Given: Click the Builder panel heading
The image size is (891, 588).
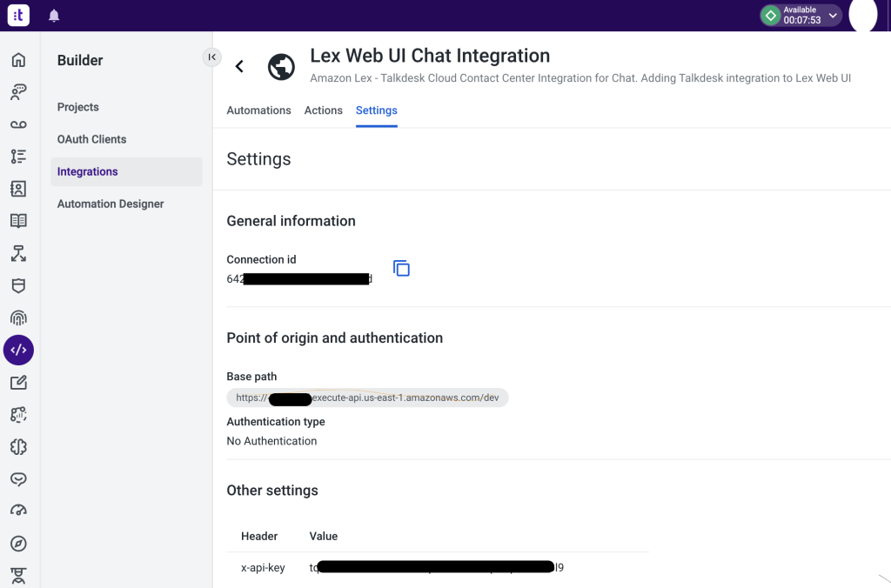Looking at the screenshot, I should coord(80,60).
